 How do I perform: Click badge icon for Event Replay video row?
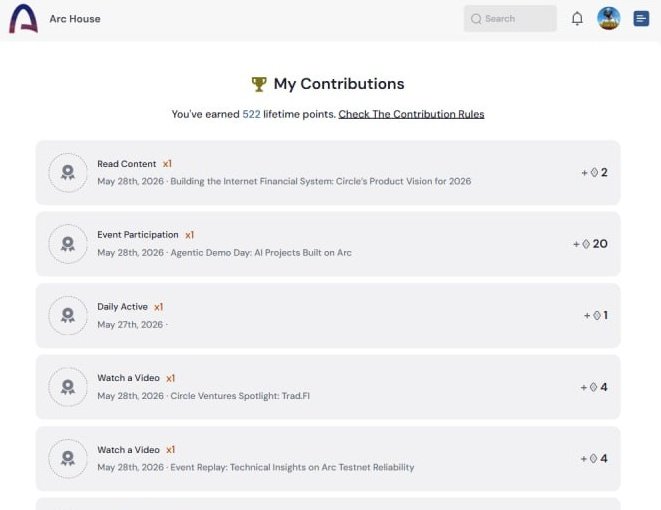click(x=68, y=459)
